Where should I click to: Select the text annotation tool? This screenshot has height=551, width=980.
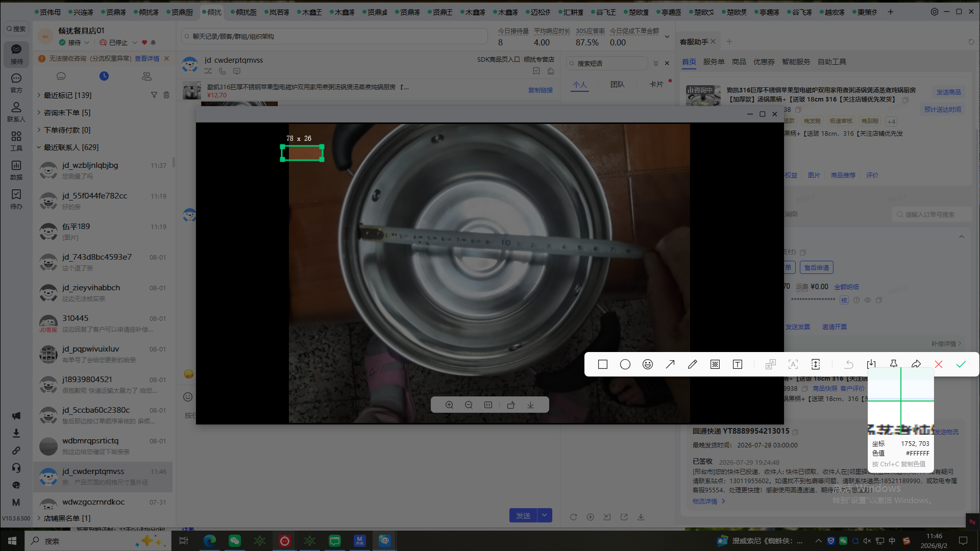tap(738, 364)
